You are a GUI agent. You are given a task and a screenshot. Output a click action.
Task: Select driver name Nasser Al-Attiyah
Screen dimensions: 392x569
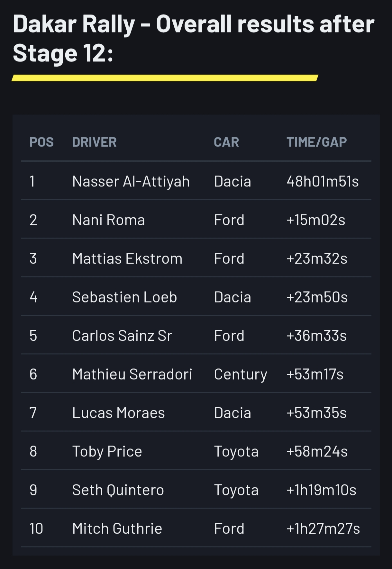pos(131,181)
